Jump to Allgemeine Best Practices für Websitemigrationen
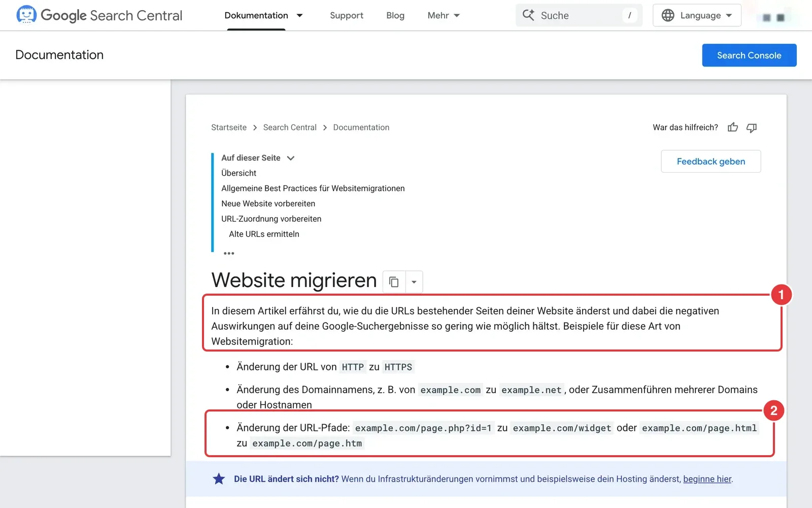The image size is (812, 508). pyautogui.click(x=313, y=188)
